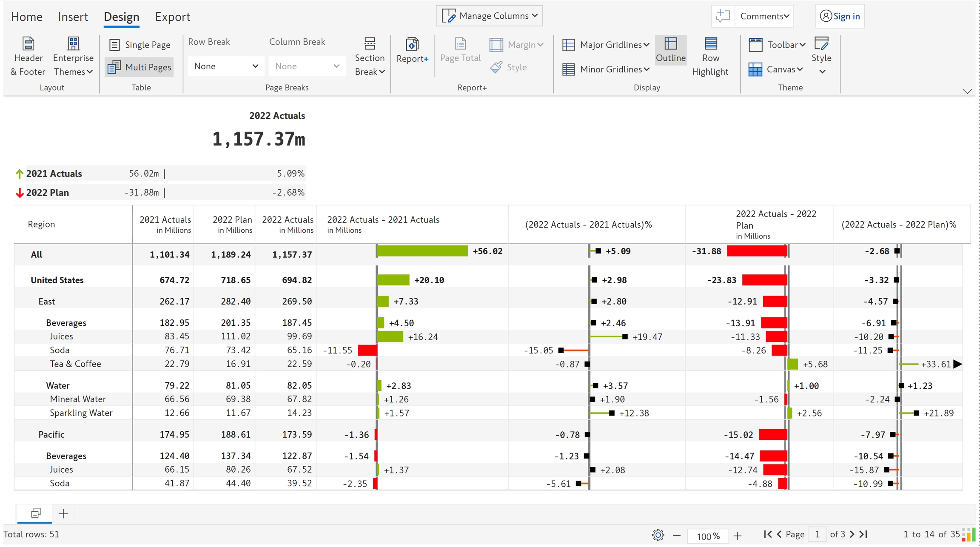The height and width of the screenshot is (547, 980).
Task: Click the add comment icon
Action: 722,16
